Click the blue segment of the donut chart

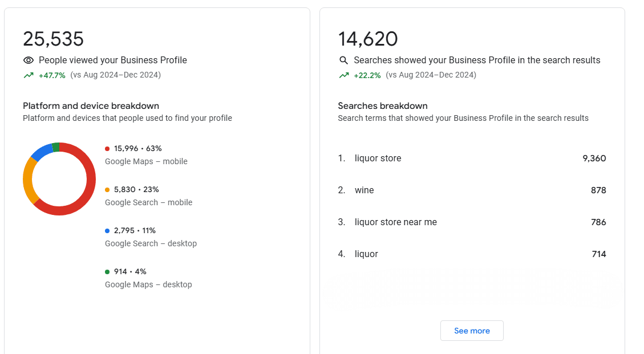click(42, 152)
